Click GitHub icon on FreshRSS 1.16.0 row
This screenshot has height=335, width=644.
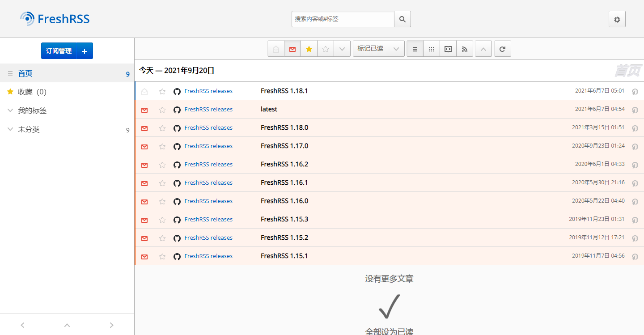(177, 202)
